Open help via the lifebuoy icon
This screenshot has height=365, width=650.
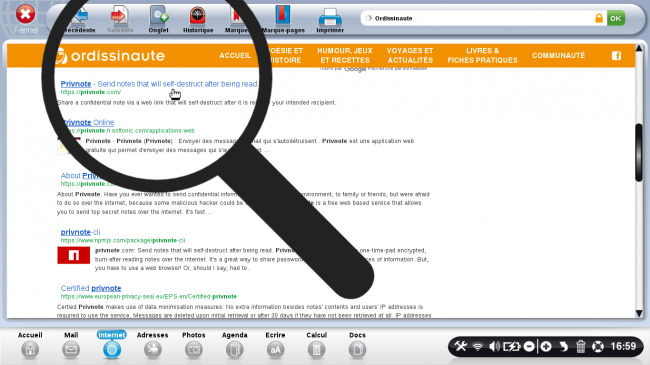(x=598, y=346)
